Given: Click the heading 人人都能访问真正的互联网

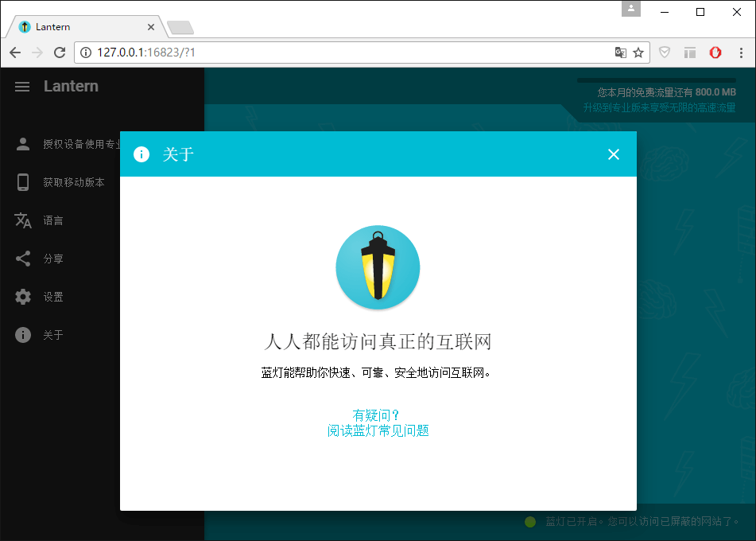Looking at the screenshot, I should click(378, 341).
